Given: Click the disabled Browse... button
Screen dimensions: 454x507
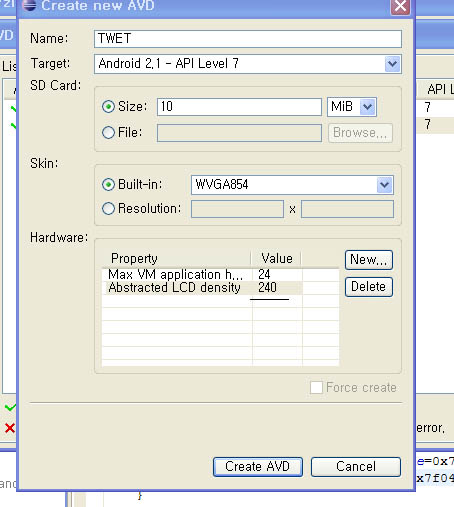Looking at the screenshot, I should [x=360, y=133].
